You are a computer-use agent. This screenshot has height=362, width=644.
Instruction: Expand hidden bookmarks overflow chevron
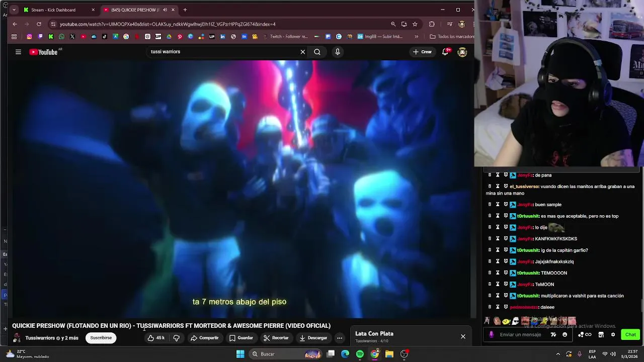point(416,37)
